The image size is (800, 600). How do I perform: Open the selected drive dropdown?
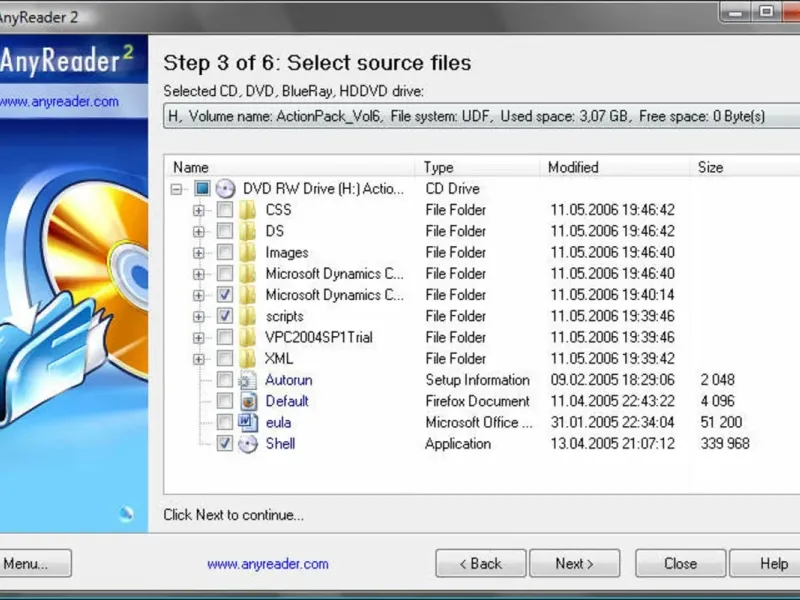click(x=481, y=116)
